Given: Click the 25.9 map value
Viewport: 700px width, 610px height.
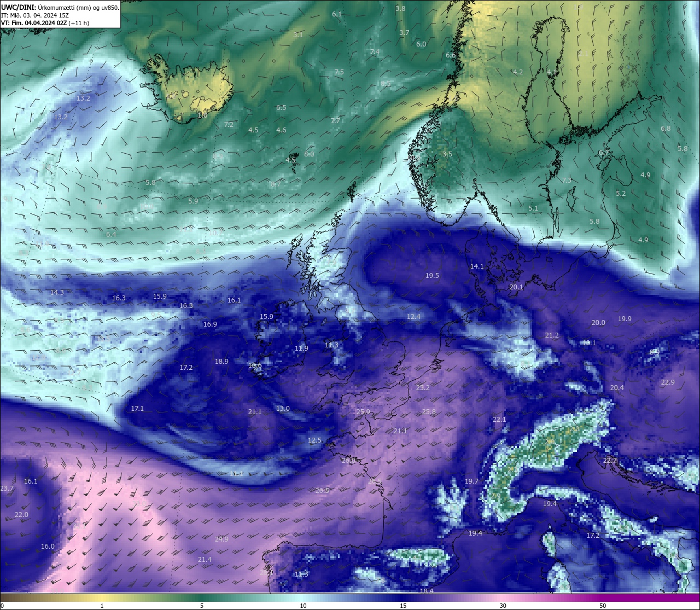Looking at the screenshot, I should [363, 411].
